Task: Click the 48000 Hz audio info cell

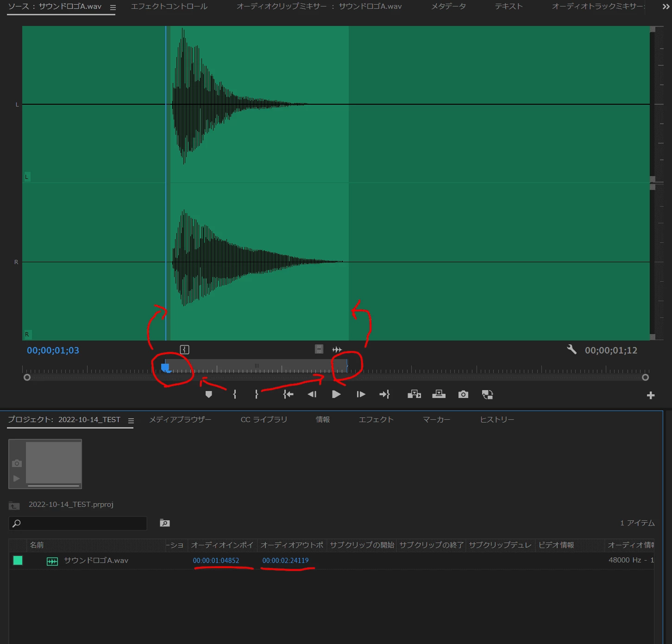Action: pyautogui.click(x=630, y=560)
